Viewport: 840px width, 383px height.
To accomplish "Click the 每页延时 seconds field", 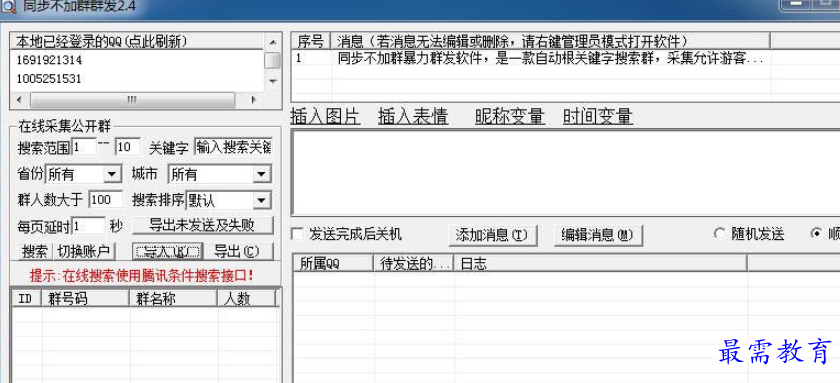I will tap(88, 226).
